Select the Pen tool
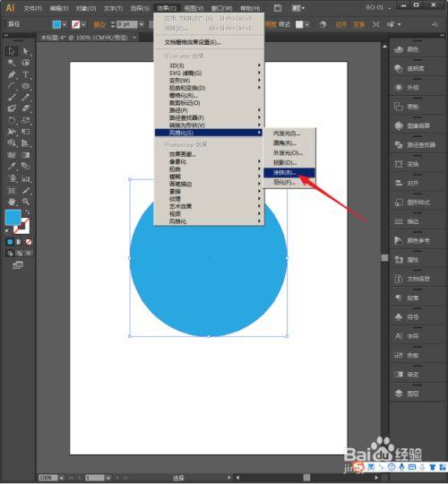The image size is (448, 484). pos(12,74)
